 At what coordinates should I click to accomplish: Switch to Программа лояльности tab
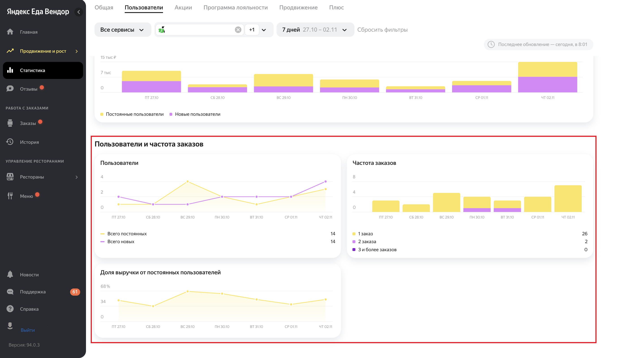pos(235,7)
